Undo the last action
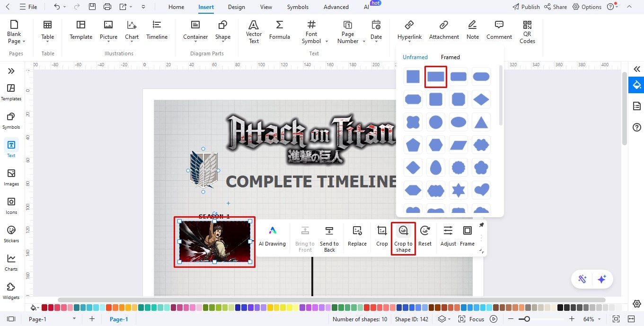Viewport: 644px width, 326px height. point(57,7)
